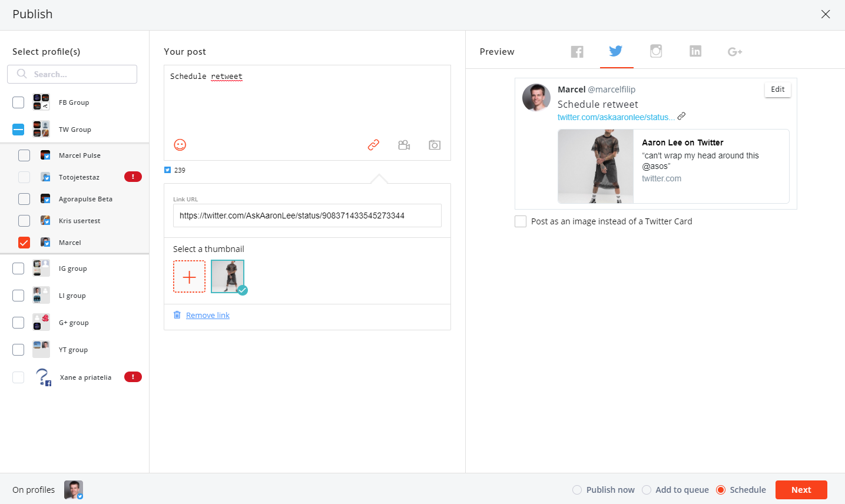The height and width of the screenshot is (504, 845).
Task: Switch preview to Instagram
Action: pyautogui.click(x=656, y=51)
